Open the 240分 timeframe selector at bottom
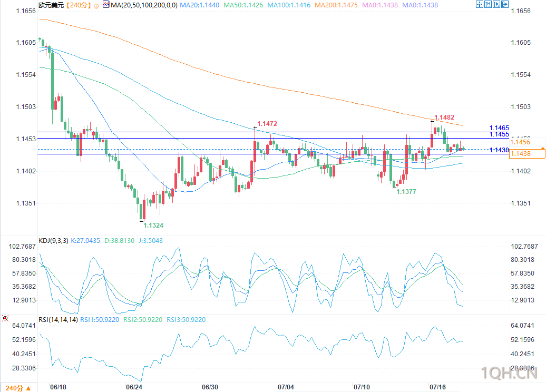Viewport: 546px width, 392px height. (18, 388)
